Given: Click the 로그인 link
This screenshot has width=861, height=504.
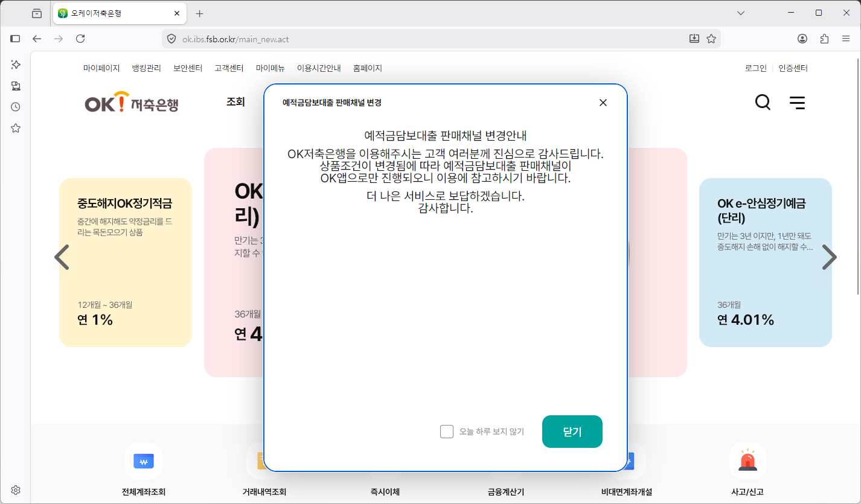Looking at the screenshot, I should coord(756,68).
